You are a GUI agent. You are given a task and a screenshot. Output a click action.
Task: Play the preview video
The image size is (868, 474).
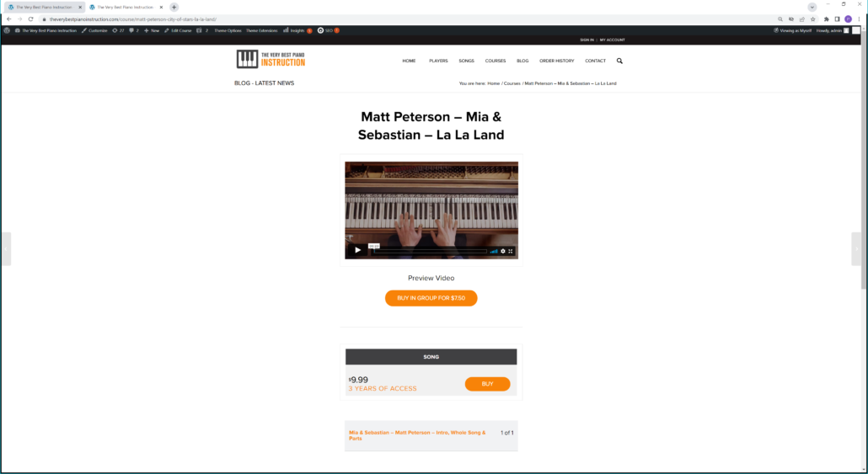357,250
